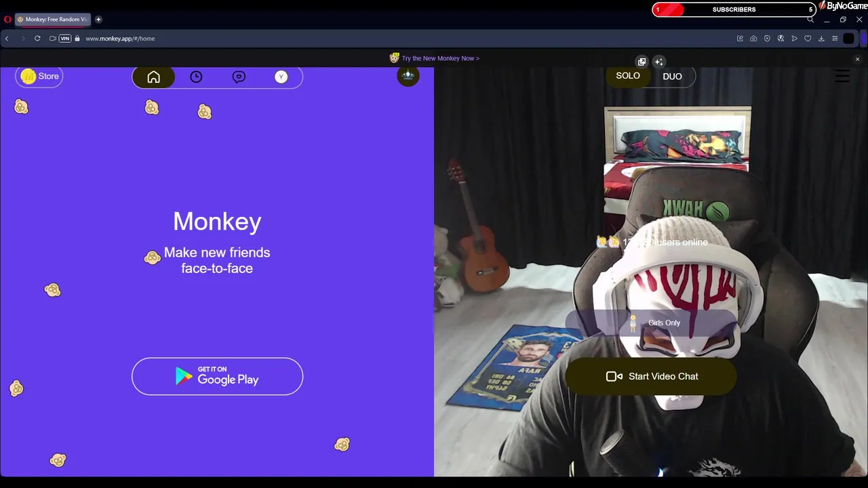The height and width of the screenshot is (488, 868).
Task: Select the Monkey: Free Random Video tab
Action: (52, 20)
